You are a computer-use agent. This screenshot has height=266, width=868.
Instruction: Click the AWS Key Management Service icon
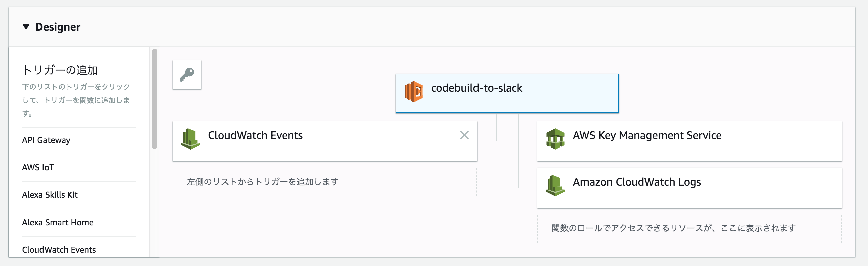[555, 139]
